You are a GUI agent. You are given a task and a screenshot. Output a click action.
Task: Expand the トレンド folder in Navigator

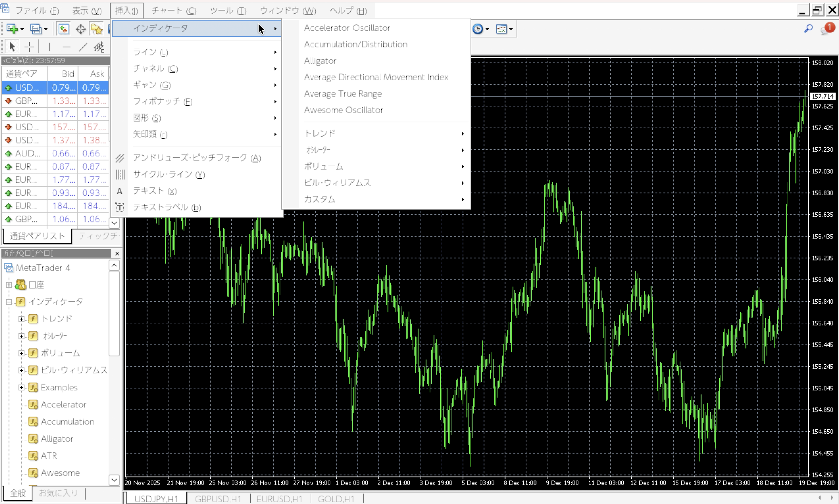point(21,319)
